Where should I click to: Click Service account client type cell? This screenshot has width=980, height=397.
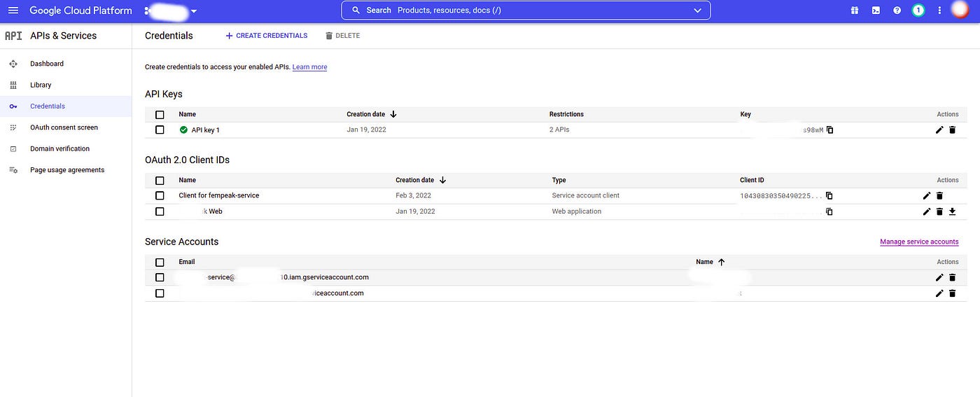585,195
